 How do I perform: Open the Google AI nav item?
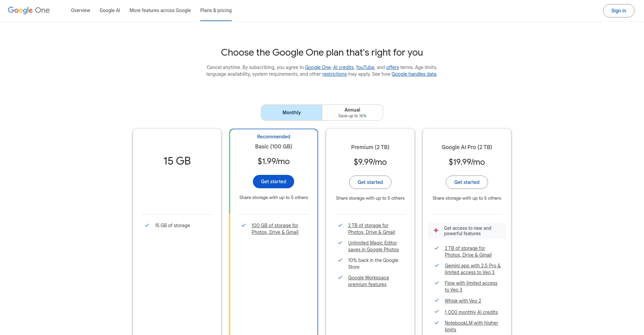pyautogui.click(x=110, y=10)
